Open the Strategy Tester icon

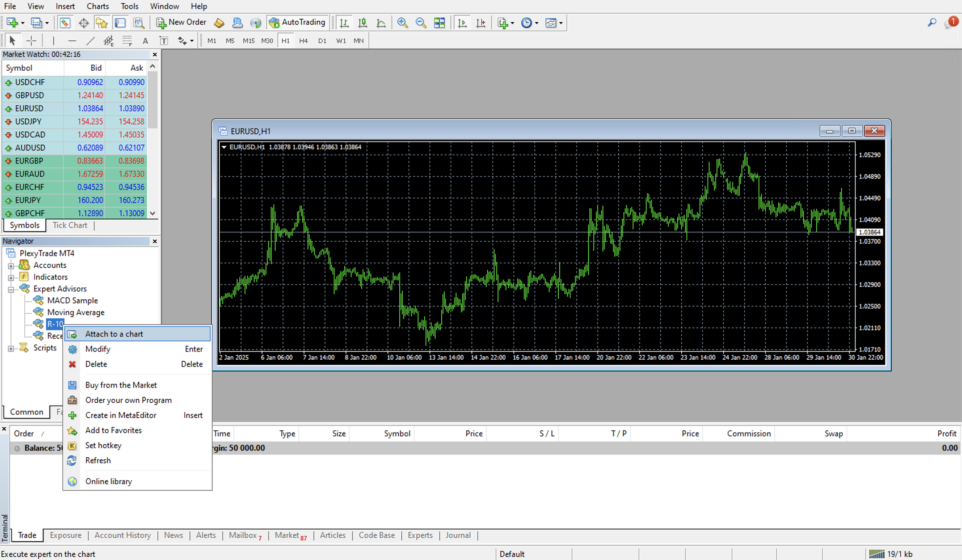click(x=139, y=23)
